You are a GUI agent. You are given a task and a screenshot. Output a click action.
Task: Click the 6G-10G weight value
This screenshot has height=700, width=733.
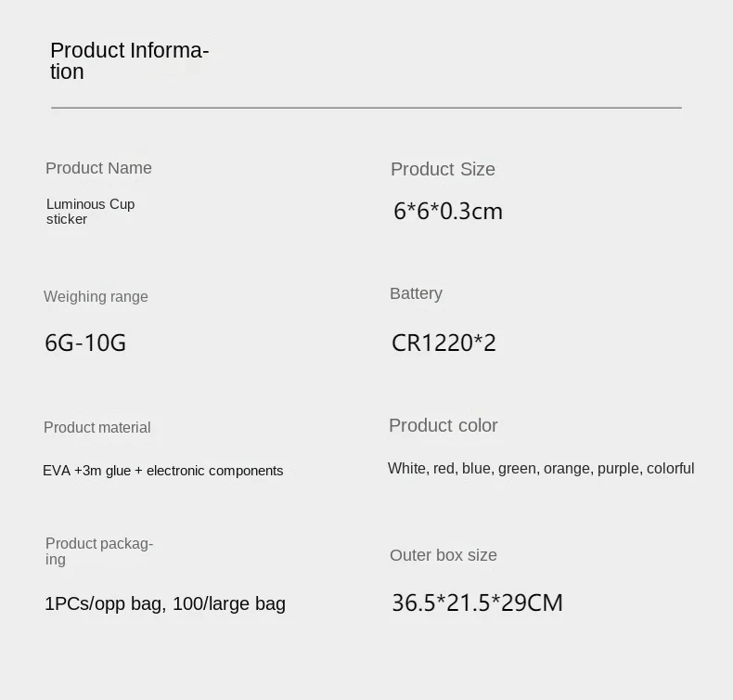tap(85, 344)
